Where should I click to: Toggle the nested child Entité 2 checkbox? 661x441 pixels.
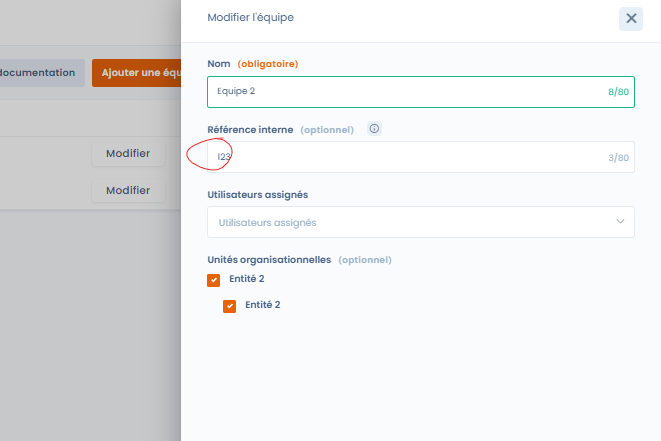(x=230, y=306)
